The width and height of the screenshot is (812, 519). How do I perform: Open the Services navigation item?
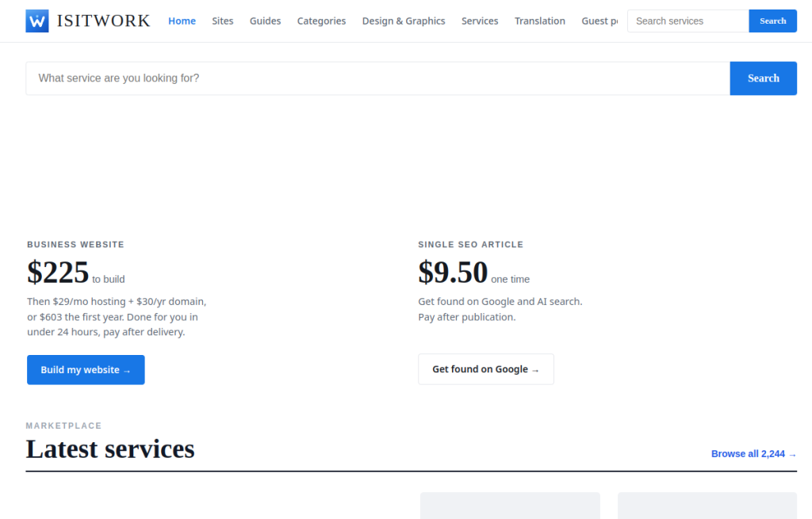click(480, 21)
